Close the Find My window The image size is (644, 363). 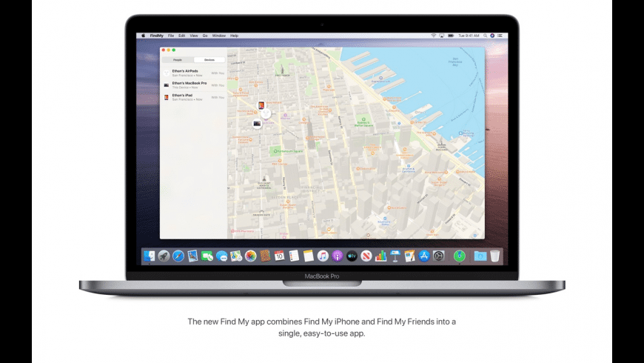[164, 50]
